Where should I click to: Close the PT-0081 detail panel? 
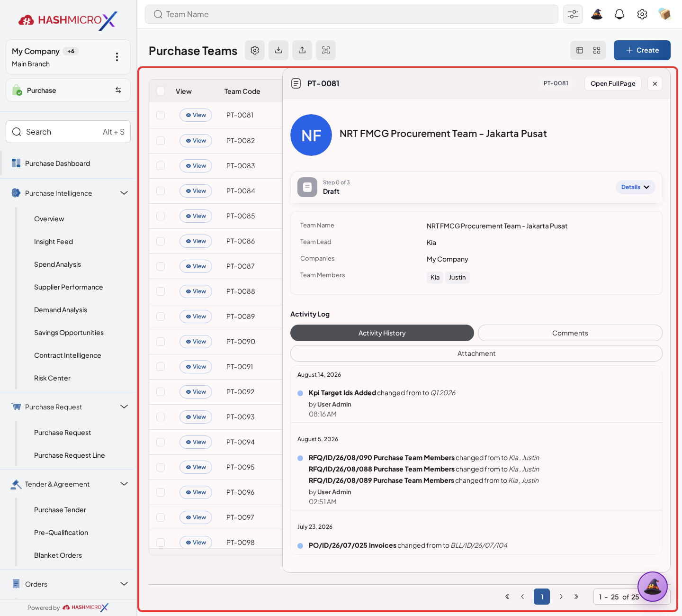655,83
